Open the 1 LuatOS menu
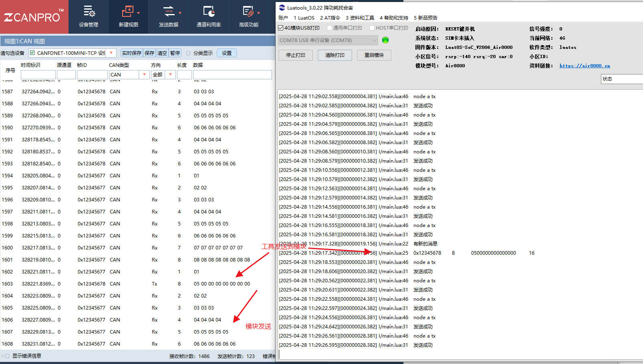Image resolution: width=643 pixels, height=364 pixels. [304, 18]
